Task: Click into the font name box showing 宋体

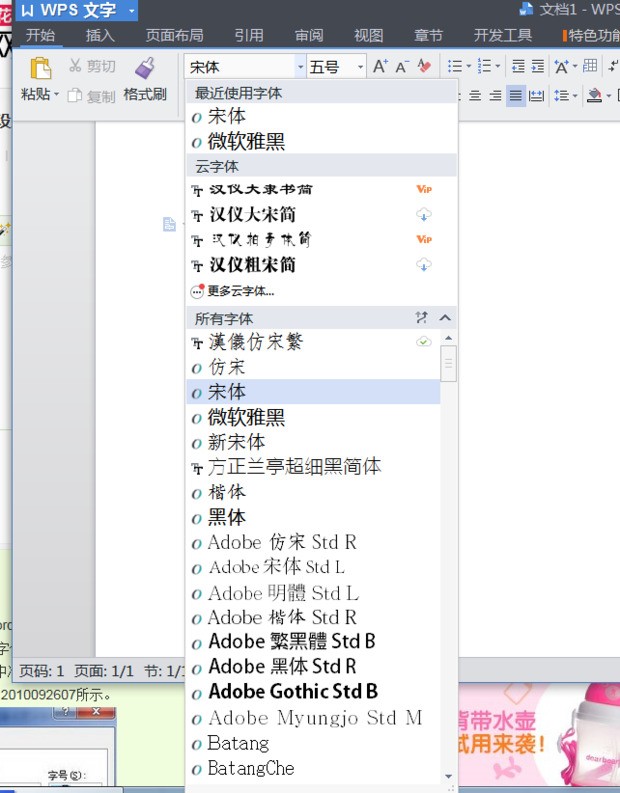Action: (240, 67)
